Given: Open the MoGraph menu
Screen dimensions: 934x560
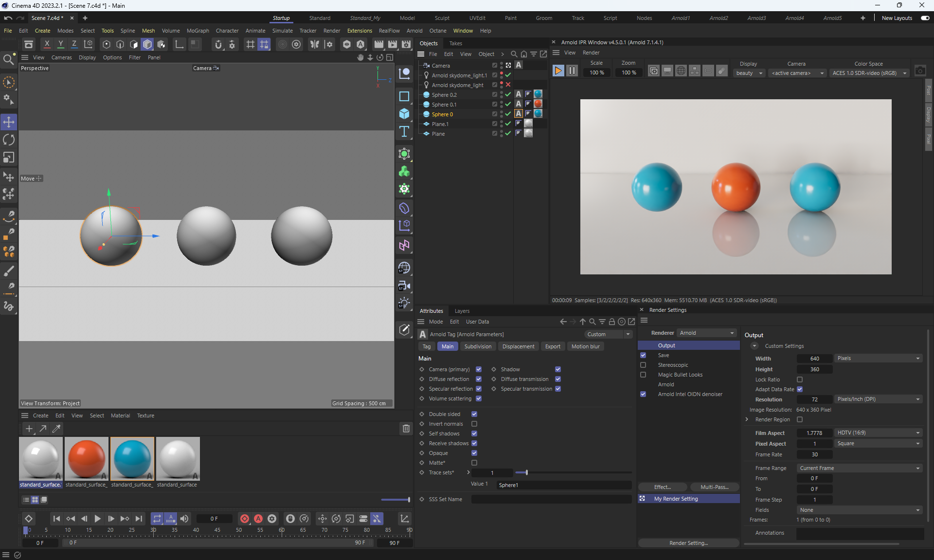Looking at the screenshot, I should pos(198,31).
